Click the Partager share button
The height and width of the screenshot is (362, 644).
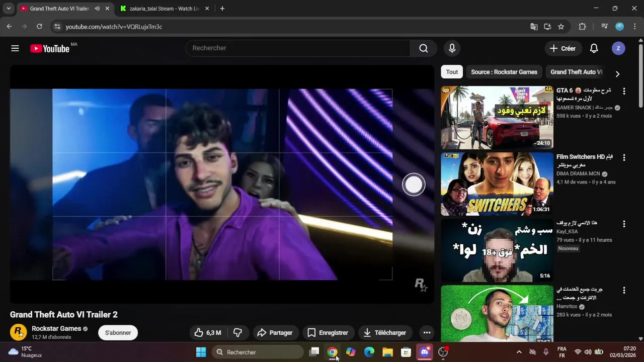tap(275, 333)
